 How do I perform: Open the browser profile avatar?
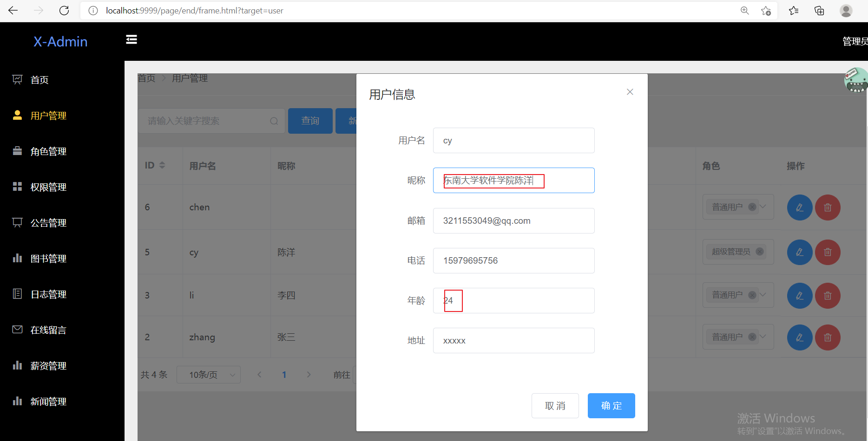846,11
